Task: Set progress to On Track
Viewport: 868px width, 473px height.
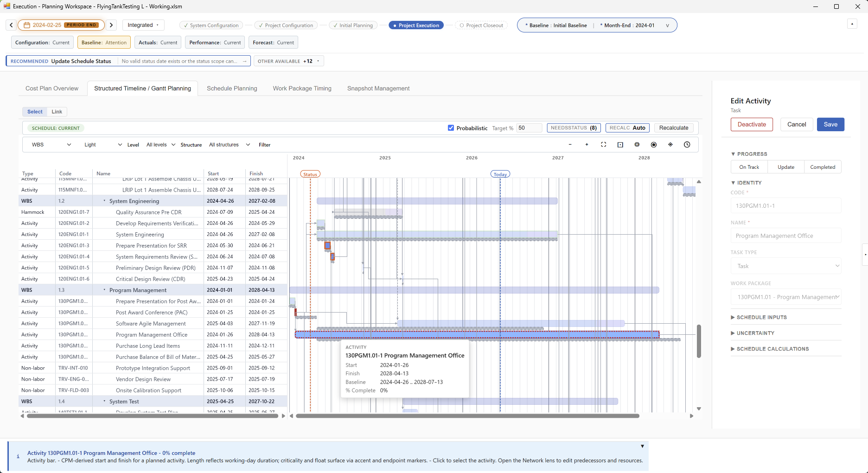Action: coord(749,167)
